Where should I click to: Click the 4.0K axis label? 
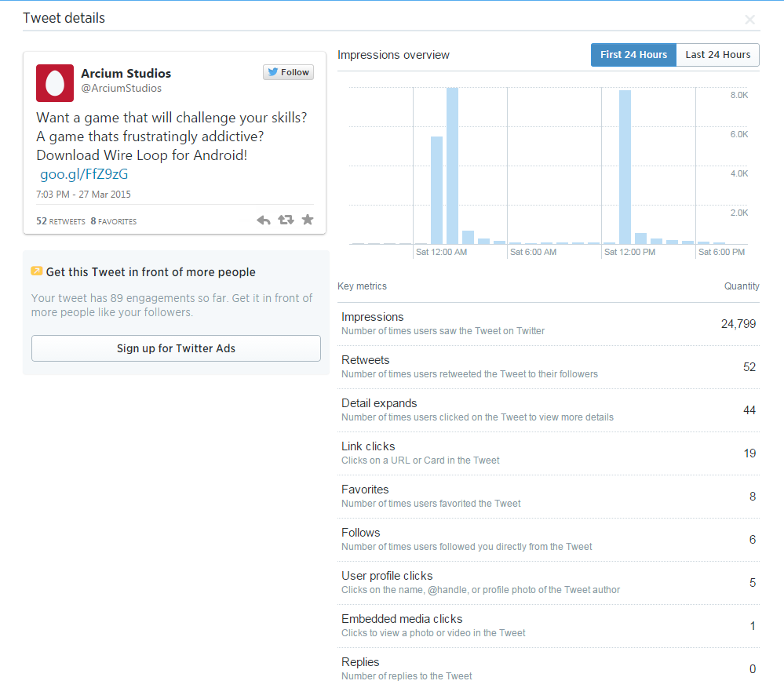click(x=739, y=173)
